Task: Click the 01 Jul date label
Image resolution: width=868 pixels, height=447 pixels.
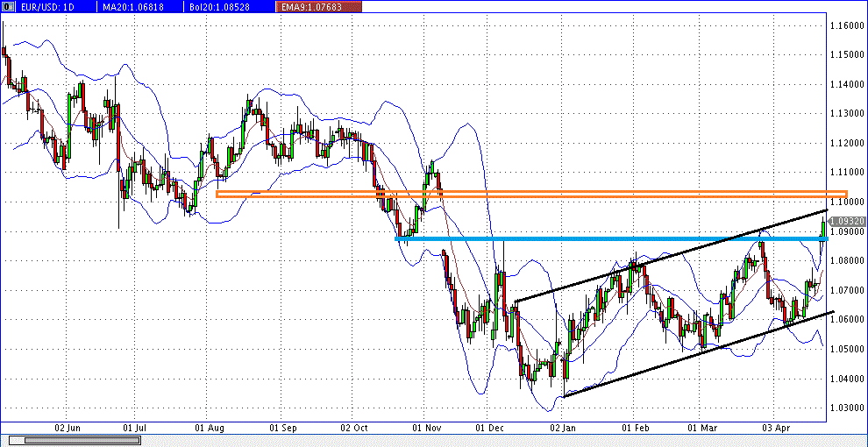Action: click(134, 428)
